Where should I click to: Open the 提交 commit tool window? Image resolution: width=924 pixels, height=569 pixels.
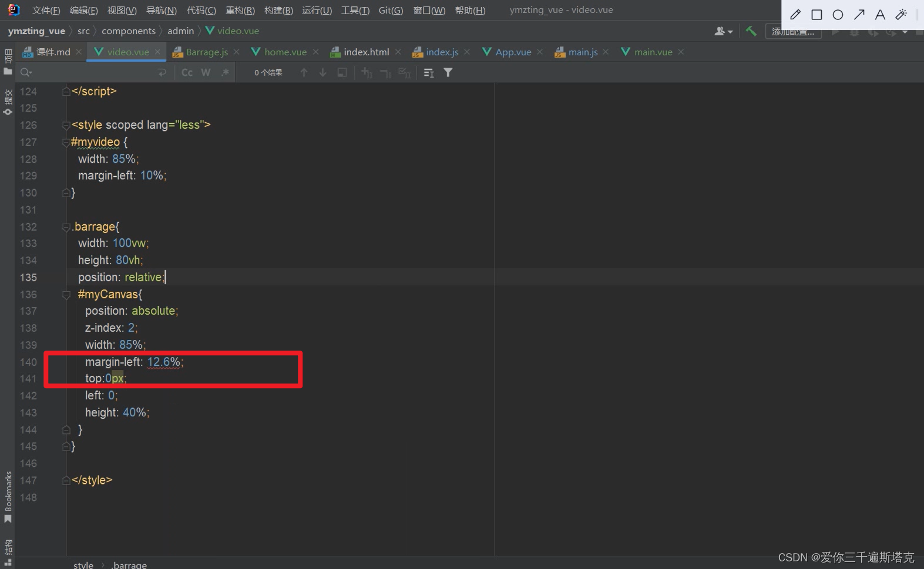click(8, 102)
